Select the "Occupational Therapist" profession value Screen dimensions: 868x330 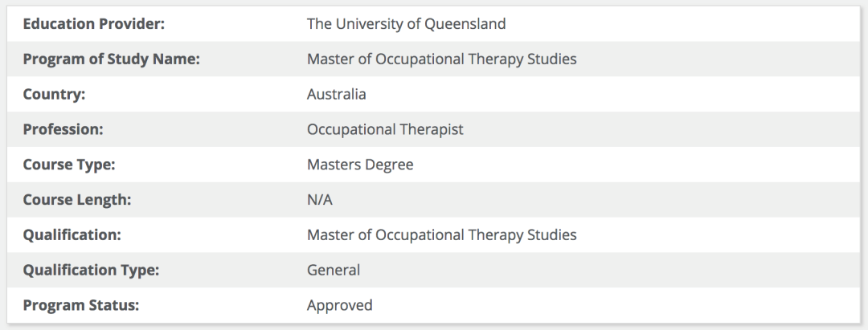tap(385, 129)
